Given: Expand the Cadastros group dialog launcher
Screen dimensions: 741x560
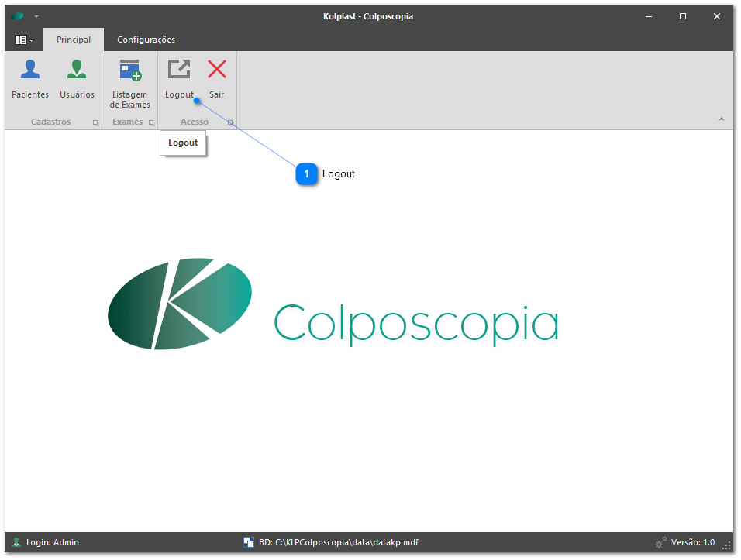Looking at the screenshot, I should pyautogui.click(x=95, y=122).
